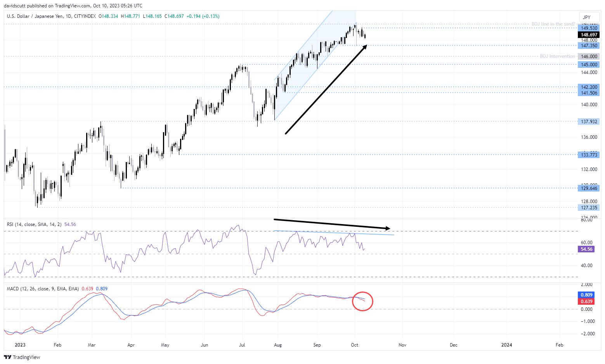605x364 pixels.
Task: Select the 129.646 price level tag
Action: 589,188
